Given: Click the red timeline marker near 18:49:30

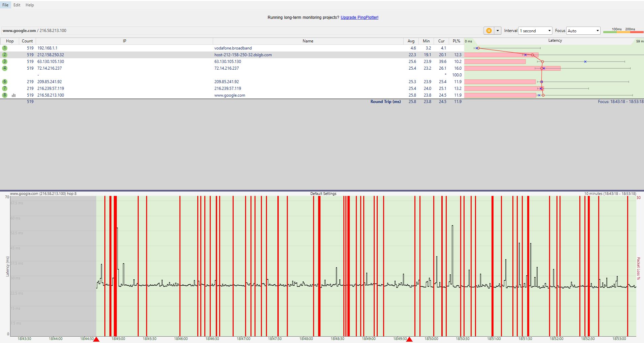Looking at the screenshot, I should 409,340.
